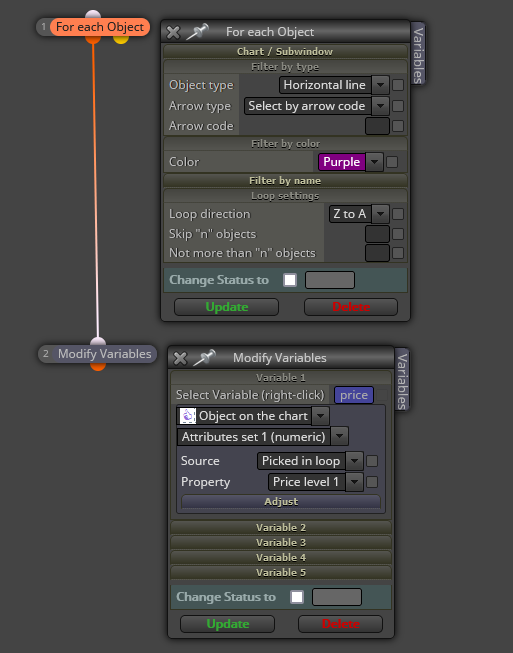Select the Modify Variables node

point(105,354)
